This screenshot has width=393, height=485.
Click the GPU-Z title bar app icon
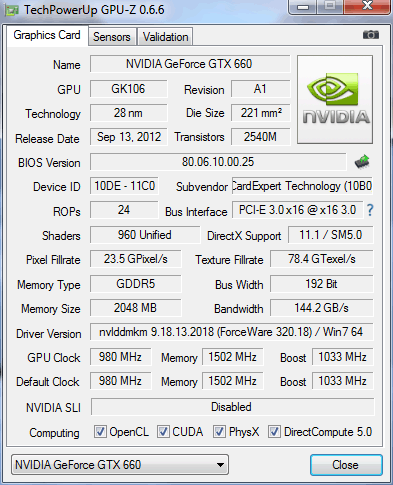point(12,10)
